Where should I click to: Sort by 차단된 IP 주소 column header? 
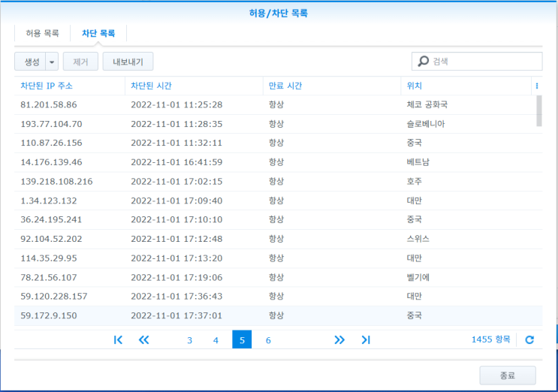(70, 86)
